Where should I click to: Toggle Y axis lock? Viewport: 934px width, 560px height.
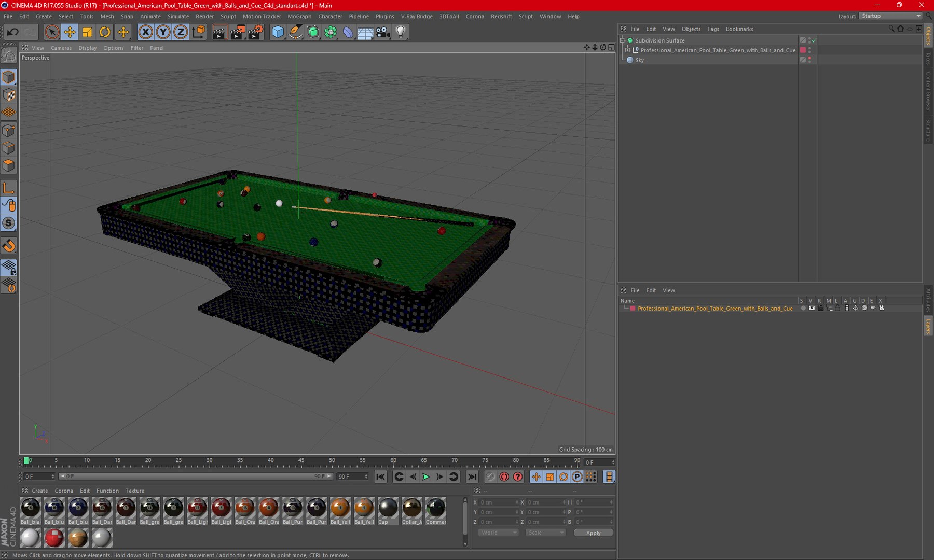click(163, 32)
